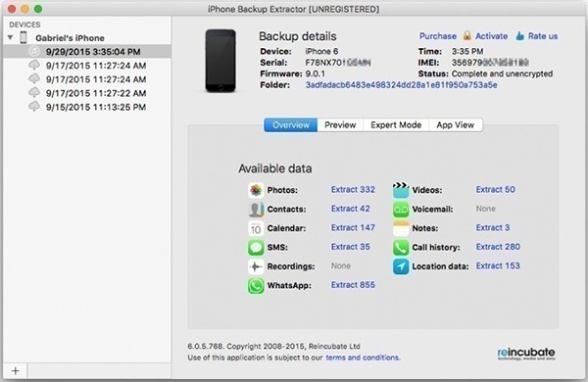This screenshot has height=382, width=588.
Task: Click the padlock icon beside Activate
Action: click(466, 35)
